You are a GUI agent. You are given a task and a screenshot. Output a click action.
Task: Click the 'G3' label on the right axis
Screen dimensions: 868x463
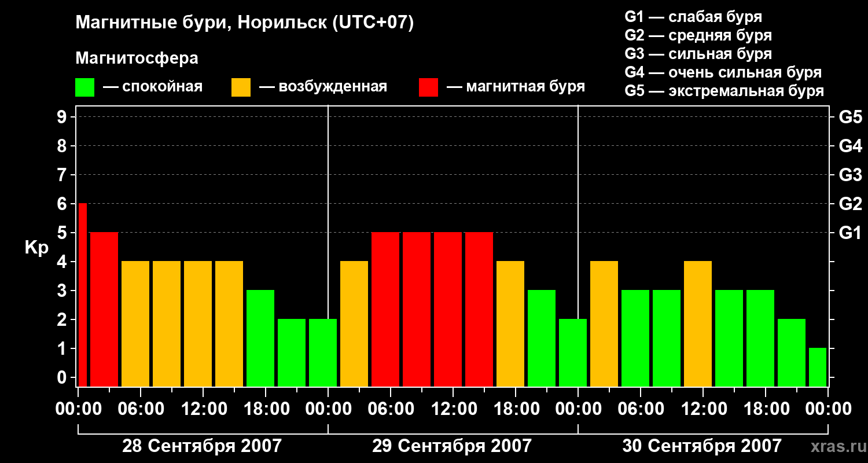(851, 175)
